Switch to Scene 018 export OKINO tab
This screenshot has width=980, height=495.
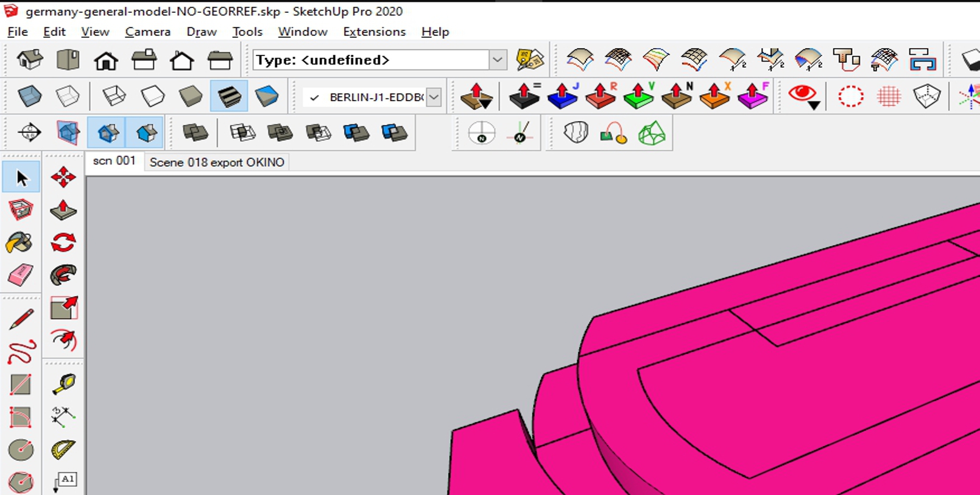click(217, 162)
